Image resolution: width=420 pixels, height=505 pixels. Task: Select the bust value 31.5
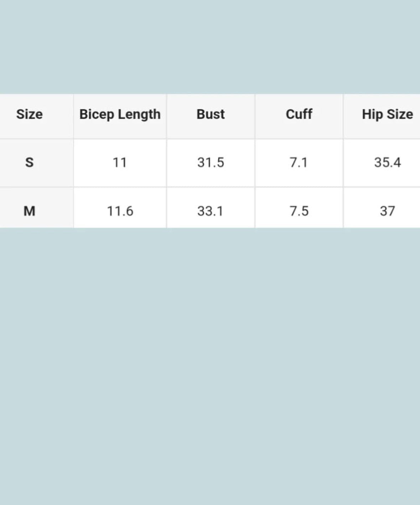click(211, 162)
